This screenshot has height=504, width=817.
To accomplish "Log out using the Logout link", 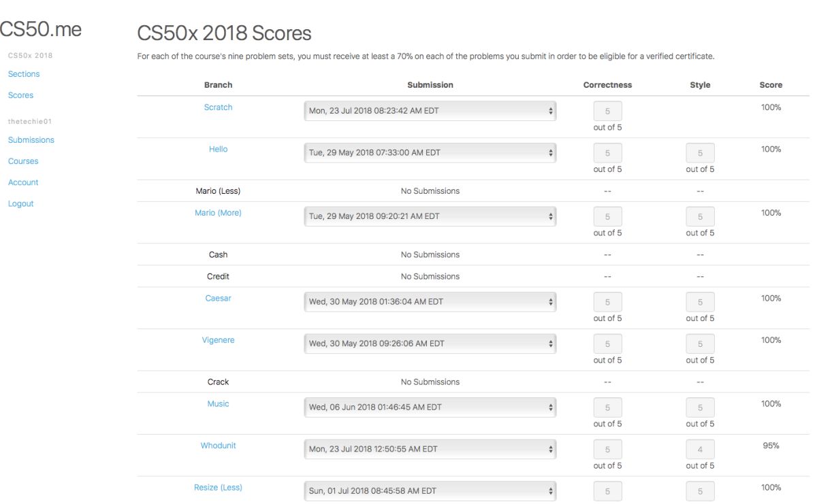I will 20,203.
